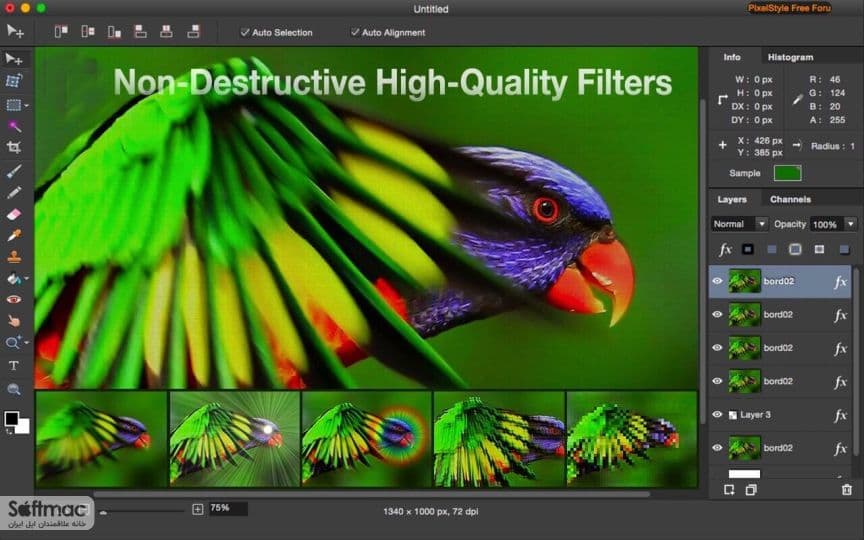Click the white background color swatch
The height and width of the screenshot is (540, 864).
click(23, 427)
